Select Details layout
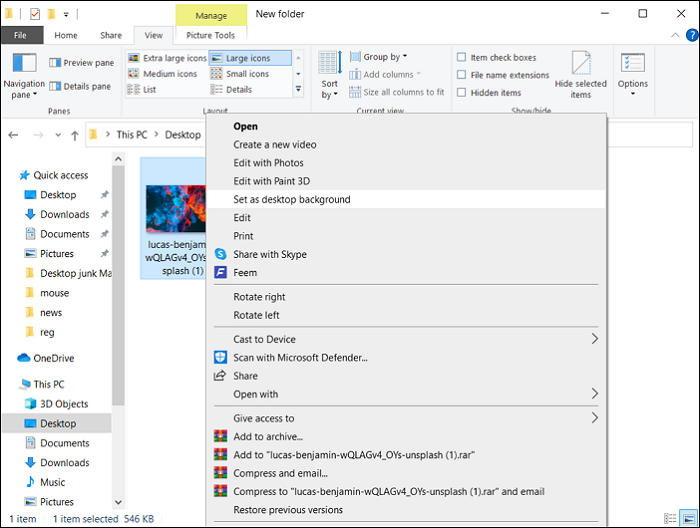This screenshot has height=528, width=700. (x=231, y=89)
